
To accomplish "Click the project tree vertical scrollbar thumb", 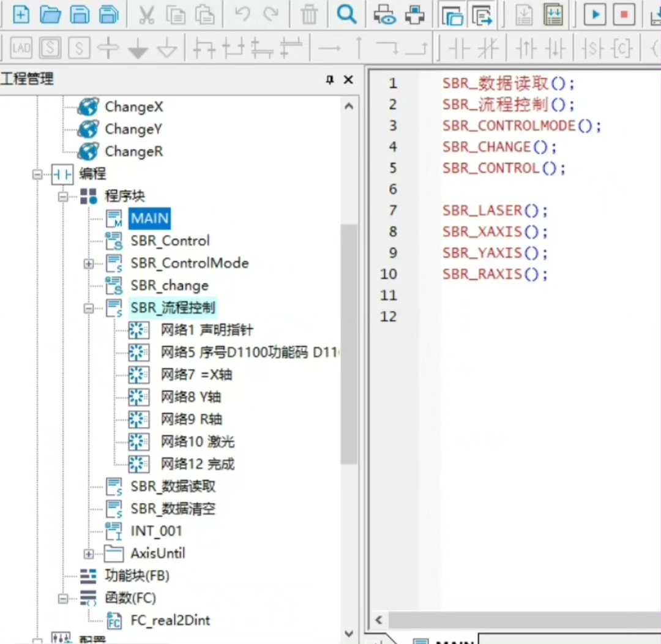I will pos(349,343).
